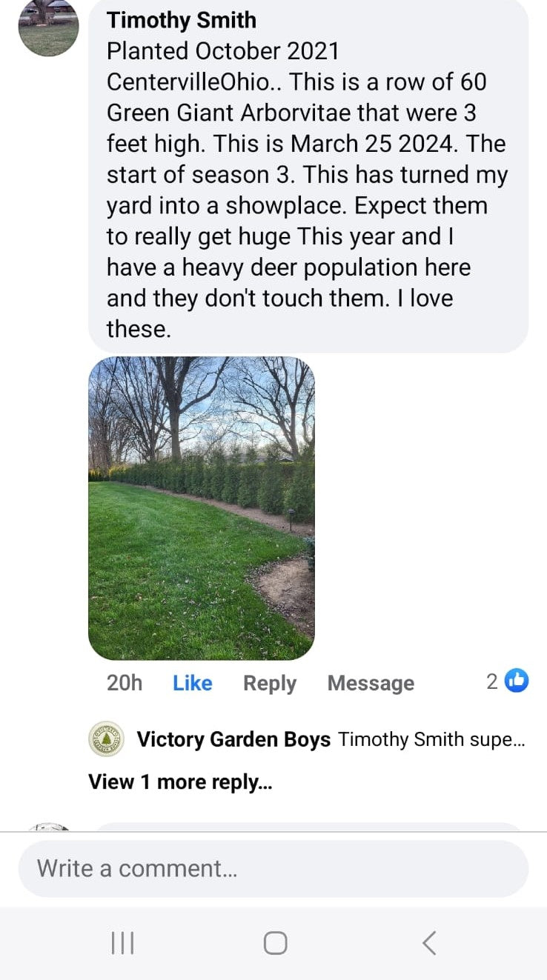
Task: Open the arborvitae hedge photo
Action: [x=202, y=508]
